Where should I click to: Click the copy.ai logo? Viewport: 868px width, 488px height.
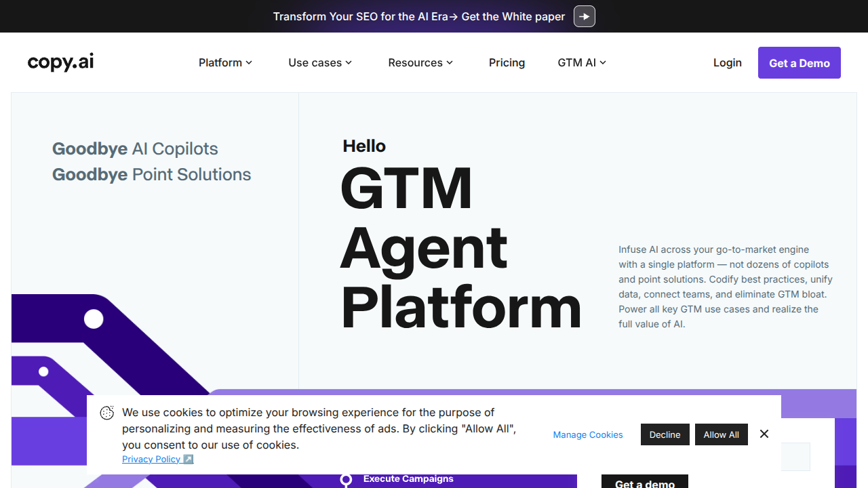(x=60, y=62)
